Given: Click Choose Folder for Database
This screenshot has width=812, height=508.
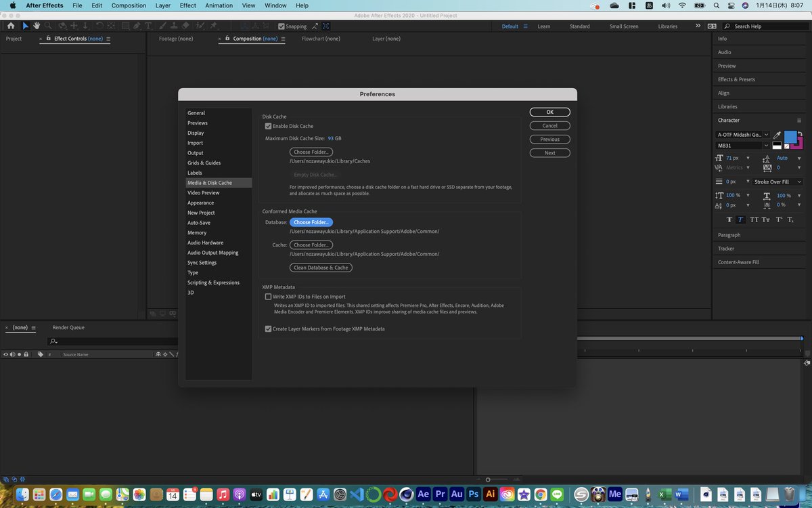Looking at the screenshot, I should point(311,222).
